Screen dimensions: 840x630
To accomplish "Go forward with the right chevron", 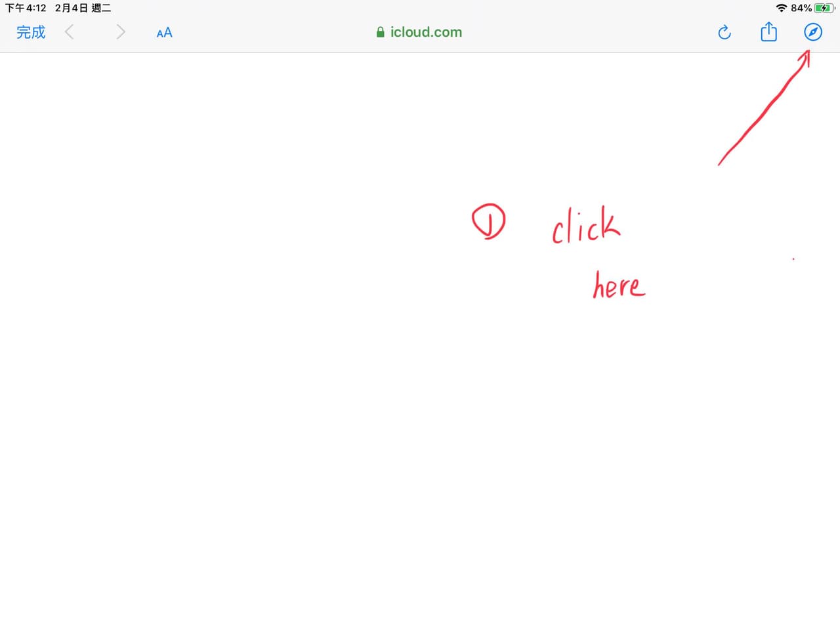I will tap(120, 32).
